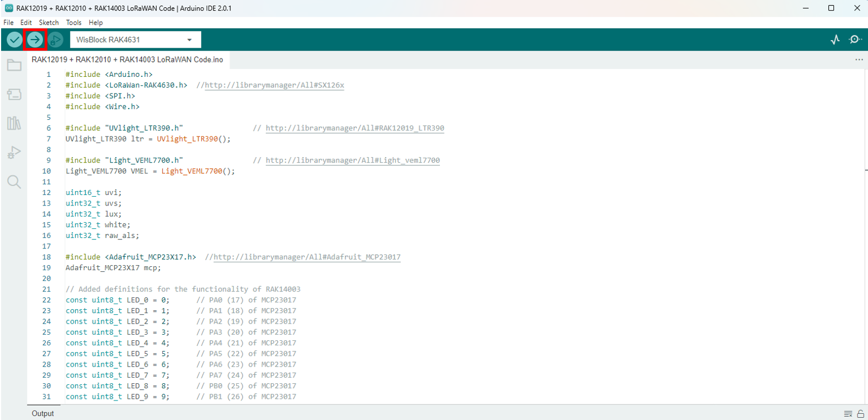The image size is (868, 420).
Task: Clear the output with list icon
Action: coord(848,413)
